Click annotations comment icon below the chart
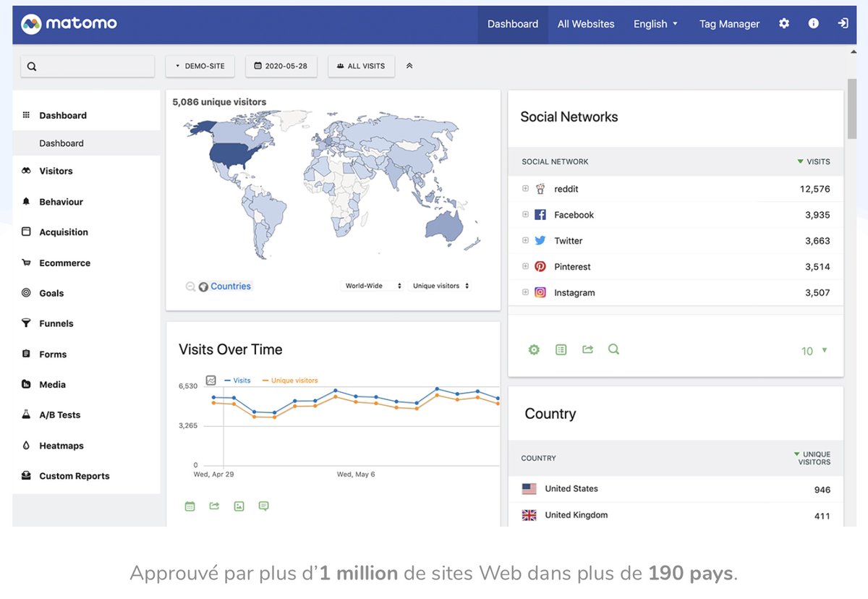868x599 pixels. pyautogui.click(x=263, y=506)
